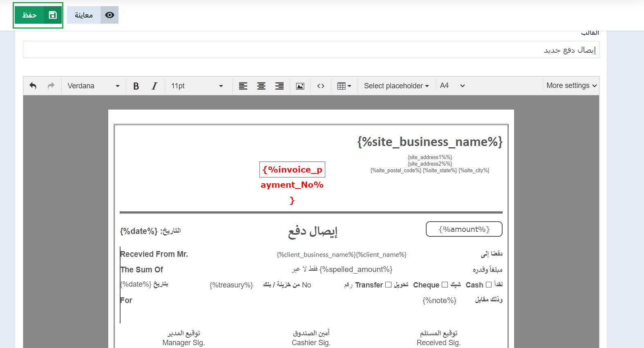644x348 pixels.
Task: Open the A4 page size dropdown
Action: [452, 86]
